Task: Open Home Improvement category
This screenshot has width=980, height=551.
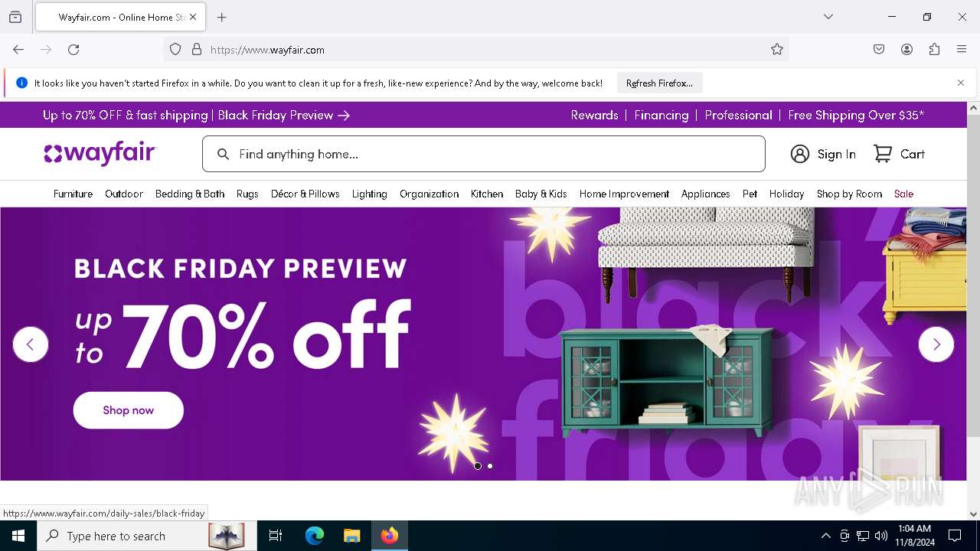Action: coord(624,194)
